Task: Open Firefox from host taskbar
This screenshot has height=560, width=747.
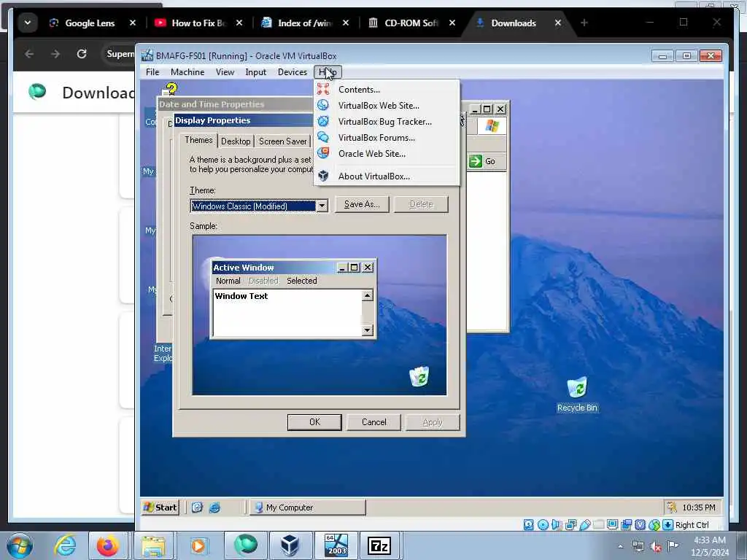Action: [108, 545]
